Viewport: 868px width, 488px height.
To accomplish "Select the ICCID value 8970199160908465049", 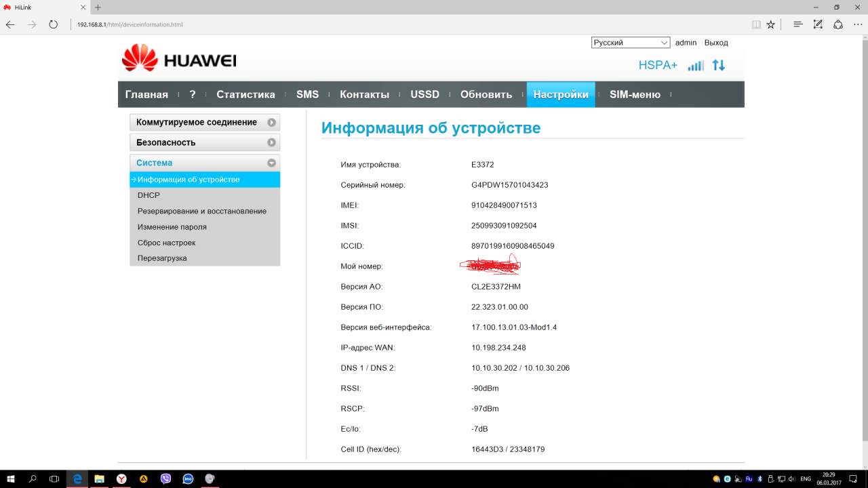I will tap(513, 246).
